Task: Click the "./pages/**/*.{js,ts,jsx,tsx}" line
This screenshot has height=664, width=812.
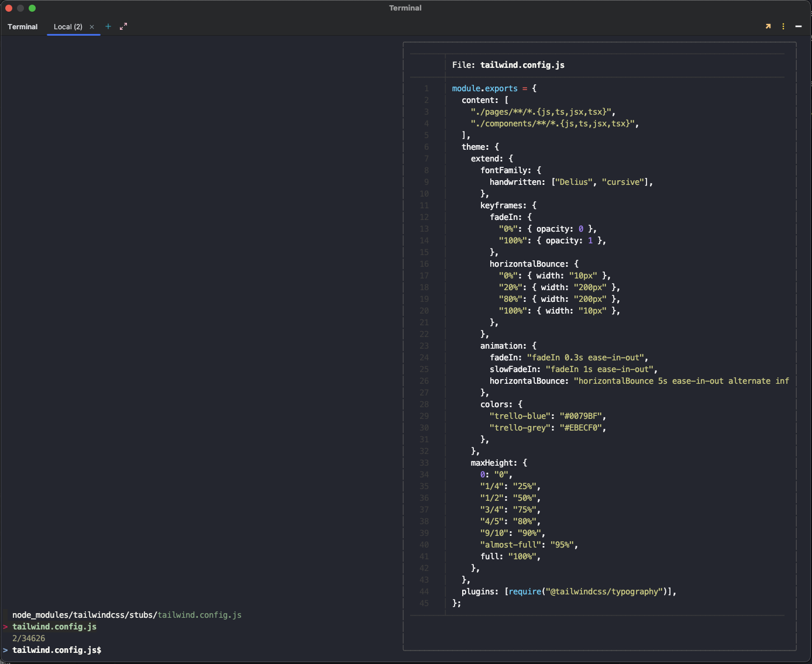Action: (x=543, y=112)
